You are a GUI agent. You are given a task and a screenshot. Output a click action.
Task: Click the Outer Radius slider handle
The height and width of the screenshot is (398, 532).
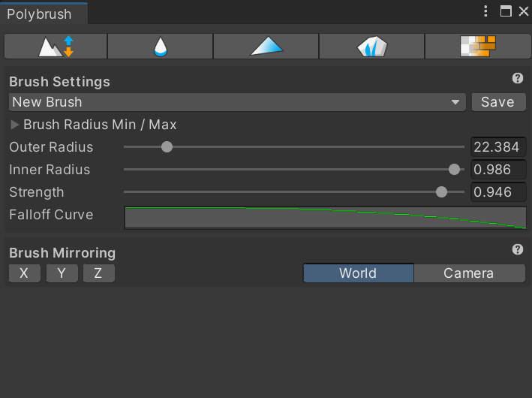pos(167,147)
